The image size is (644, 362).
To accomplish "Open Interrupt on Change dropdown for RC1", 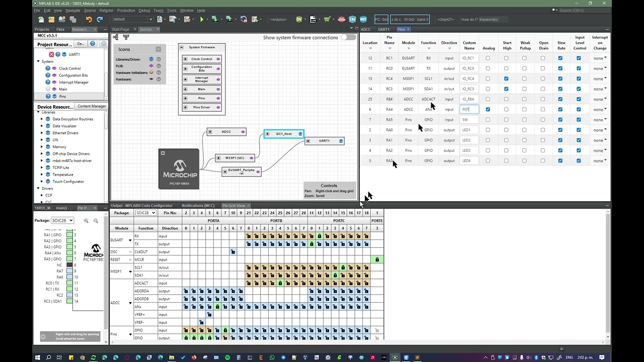I will (600, 58).
